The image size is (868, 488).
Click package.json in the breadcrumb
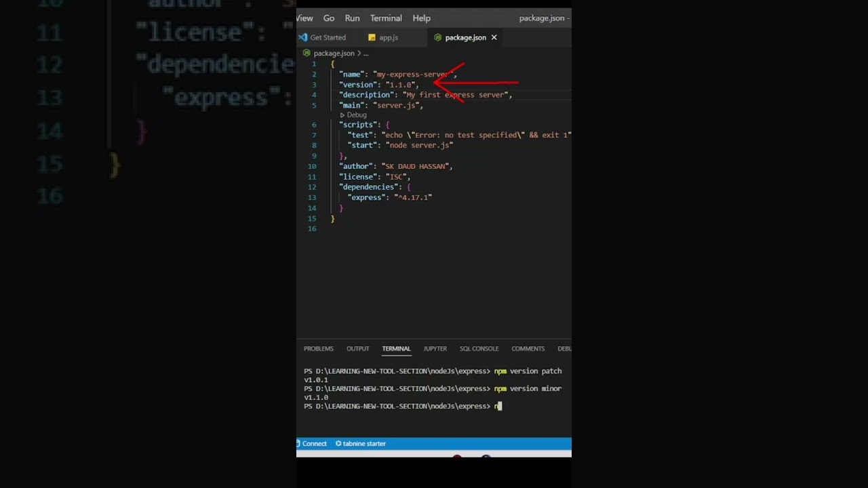point(334,53)
